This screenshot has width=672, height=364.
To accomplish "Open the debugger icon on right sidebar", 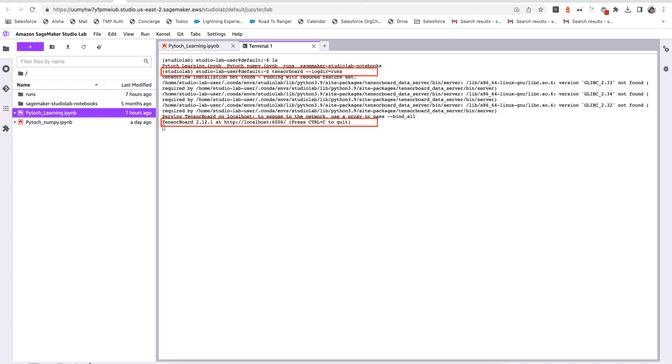I will [x=666, y=69].
